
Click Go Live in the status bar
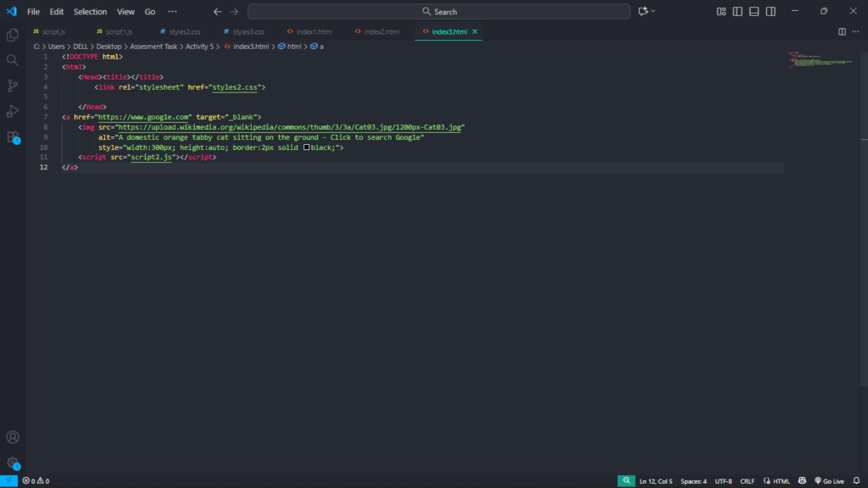(x=828, y=481)
